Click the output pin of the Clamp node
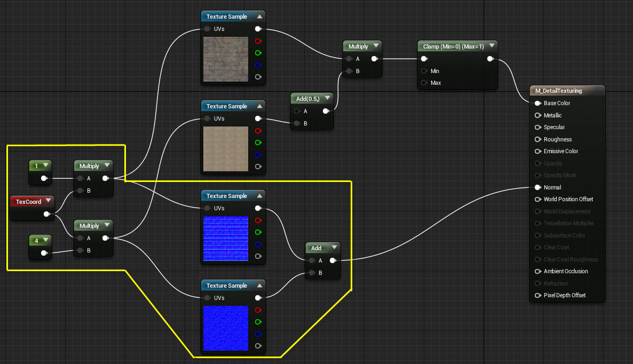 (x=490, y=59)
